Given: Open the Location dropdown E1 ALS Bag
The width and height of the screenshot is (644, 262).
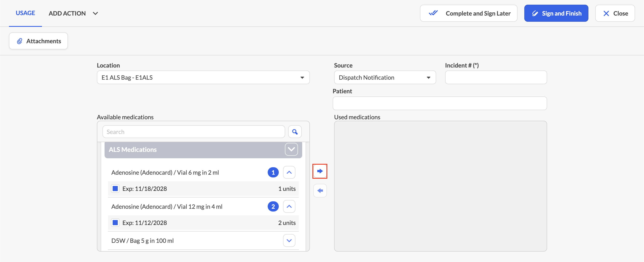Looking at the screenshot, I should click(x=203, y=78).
